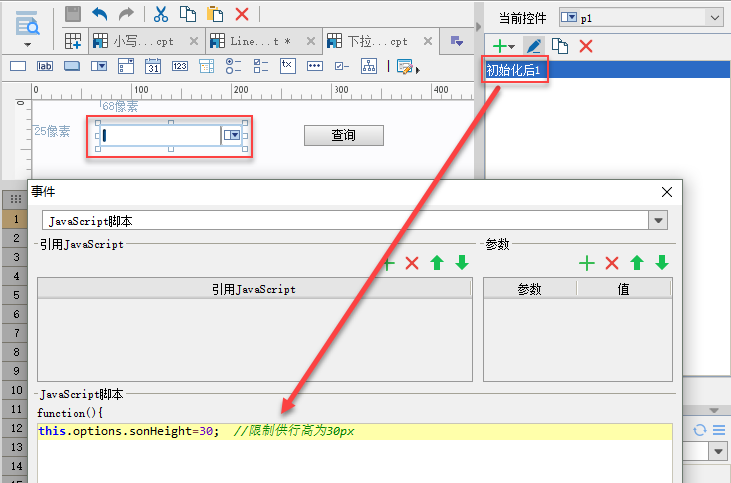The width and height of the screenshot is (731, 483).
Task: Collapse the right panel splitter arrow
Action: click(x=478, y=27)
